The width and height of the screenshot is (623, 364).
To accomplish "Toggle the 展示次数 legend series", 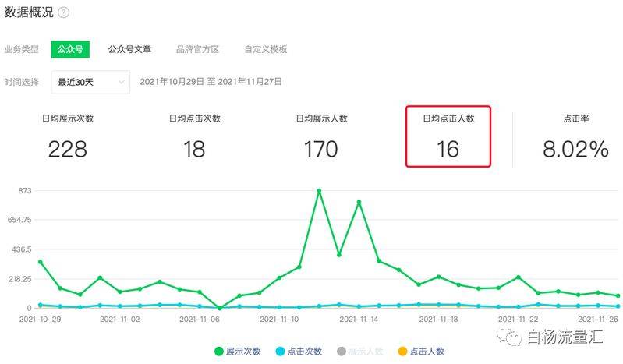I will coord(238,352).
